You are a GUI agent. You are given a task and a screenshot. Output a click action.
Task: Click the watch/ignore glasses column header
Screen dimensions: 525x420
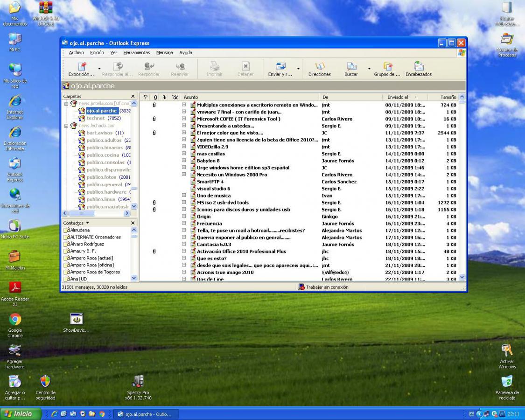[x=175, y=97]
